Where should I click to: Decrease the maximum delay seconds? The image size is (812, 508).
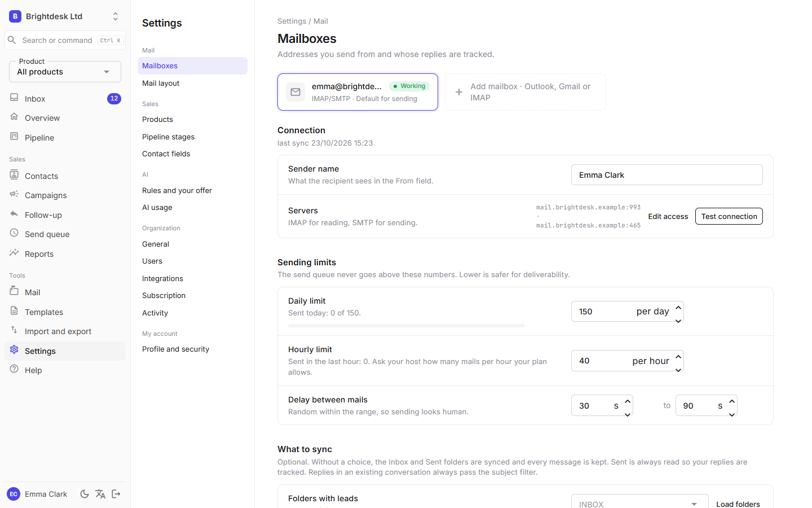click(x=732, y=414)
